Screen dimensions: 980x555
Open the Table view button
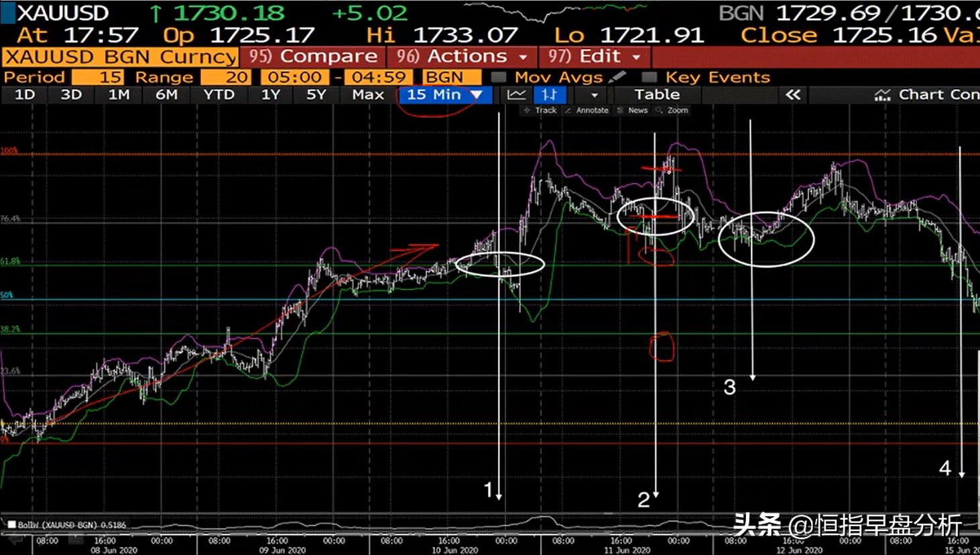[x=657, y=95]
